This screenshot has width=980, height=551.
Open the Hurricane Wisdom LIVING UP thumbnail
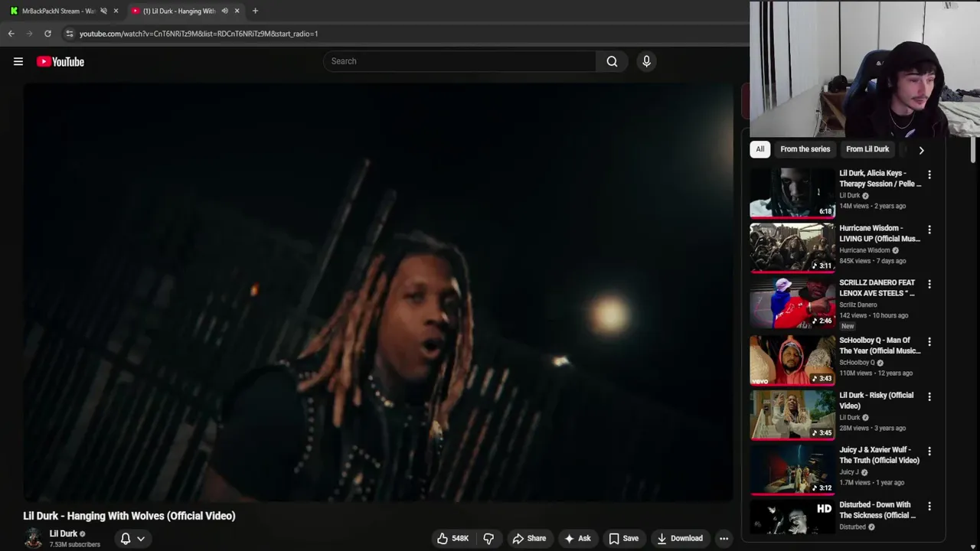click(792, 247)
